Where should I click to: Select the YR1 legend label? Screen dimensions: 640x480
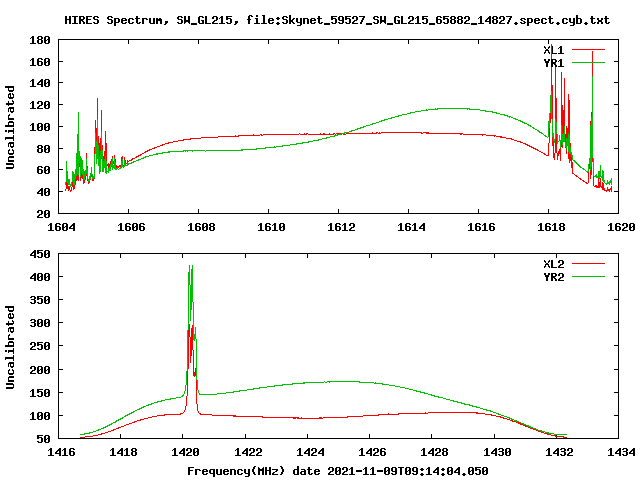[553, 63]
